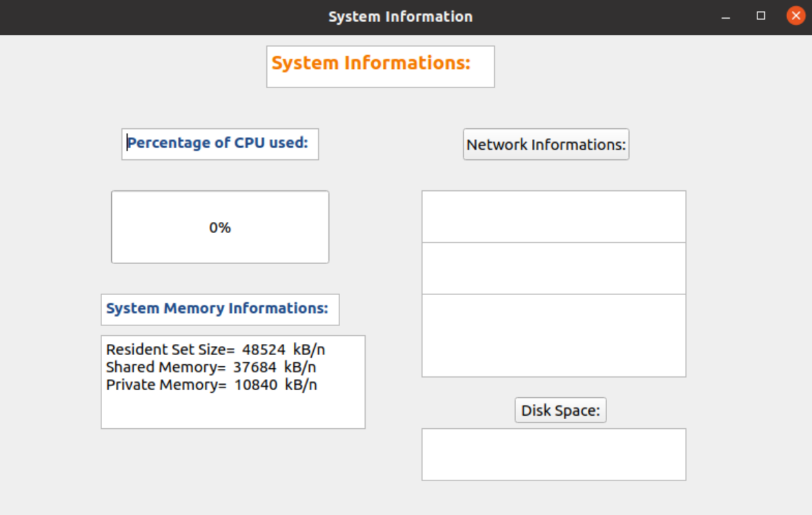Click the CPU usage 0% progress bar

point(220,227)
